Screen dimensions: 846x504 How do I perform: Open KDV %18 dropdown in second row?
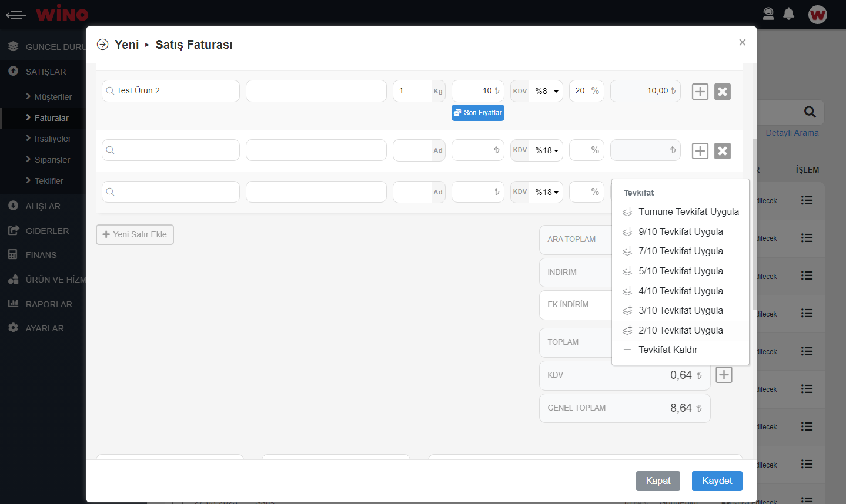pos(546,150)
